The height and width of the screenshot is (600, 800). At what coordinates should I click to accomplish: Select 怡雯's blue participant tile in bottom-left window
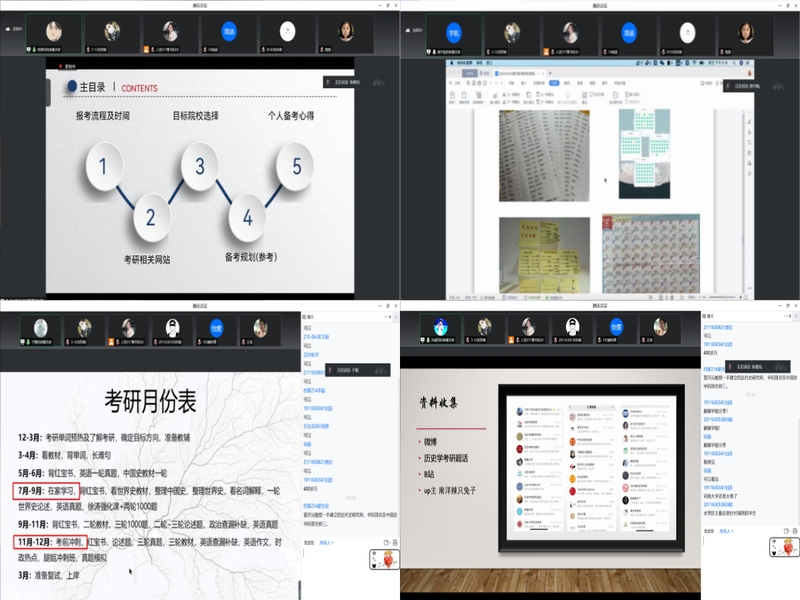(216, 330)
